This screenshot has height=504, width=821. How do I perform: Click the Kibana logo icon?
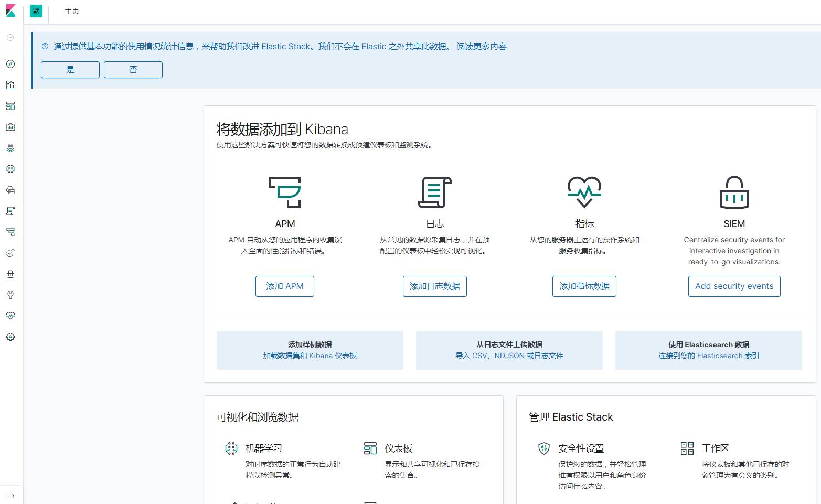pyautogui.click(x=10, y=11)
